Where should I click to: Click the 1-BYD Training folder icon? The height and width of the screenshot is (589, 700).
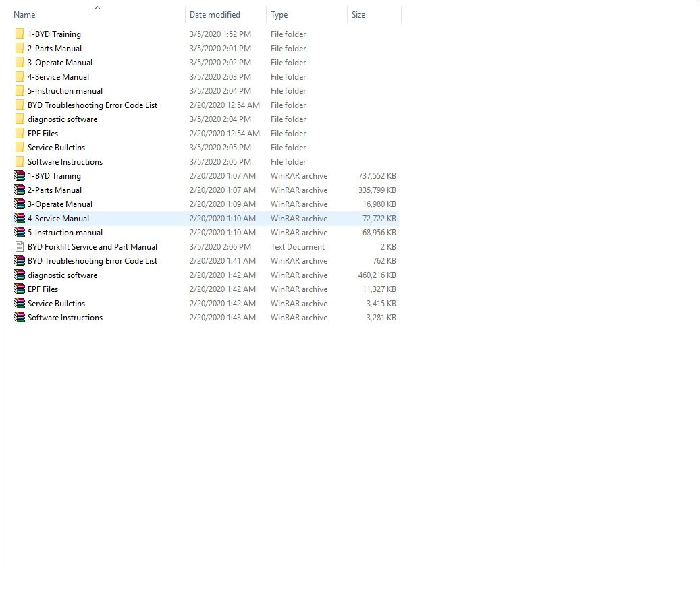tap(20, 34)
